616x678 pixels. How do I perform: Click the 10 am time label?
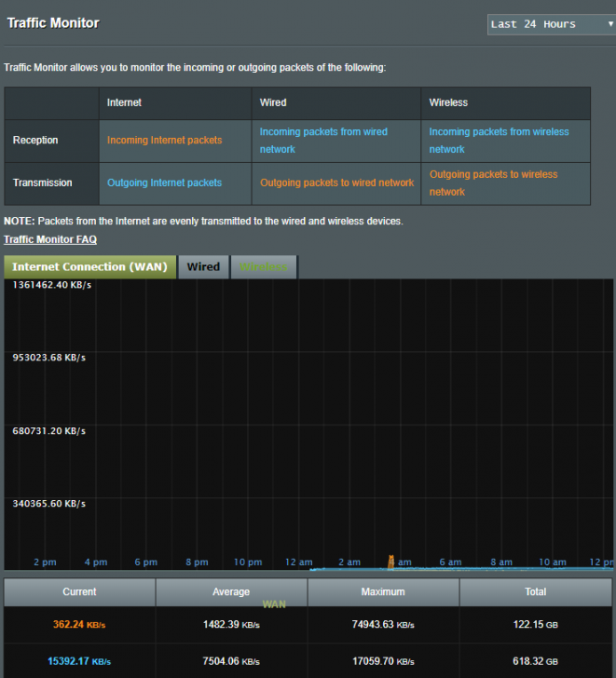(x=553, y=563)
